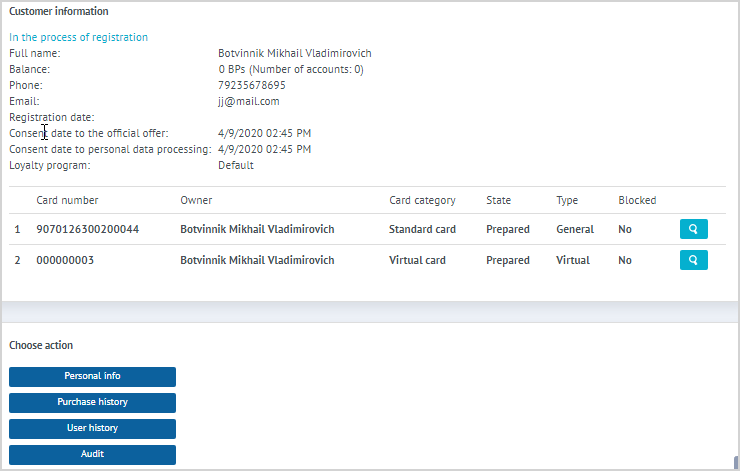The image size is (740, 471).
Task: Click the Virtual card category cell
Action: click(x=418, y=260)
